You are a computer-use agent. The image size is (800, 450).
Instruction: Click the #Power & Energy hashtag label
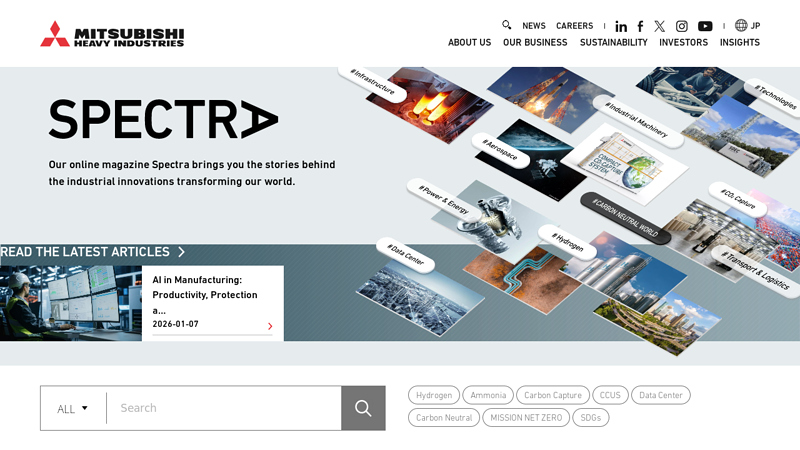coord(443,199)
